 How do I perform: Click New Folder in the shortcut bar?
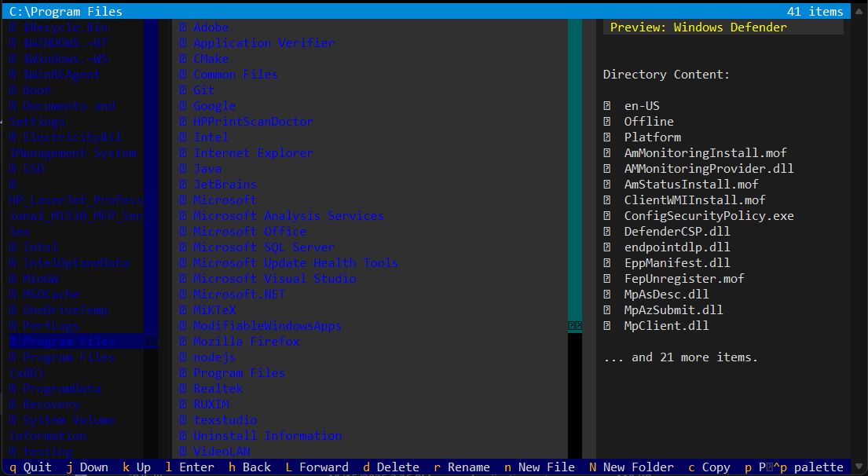(x=638, y=467)
